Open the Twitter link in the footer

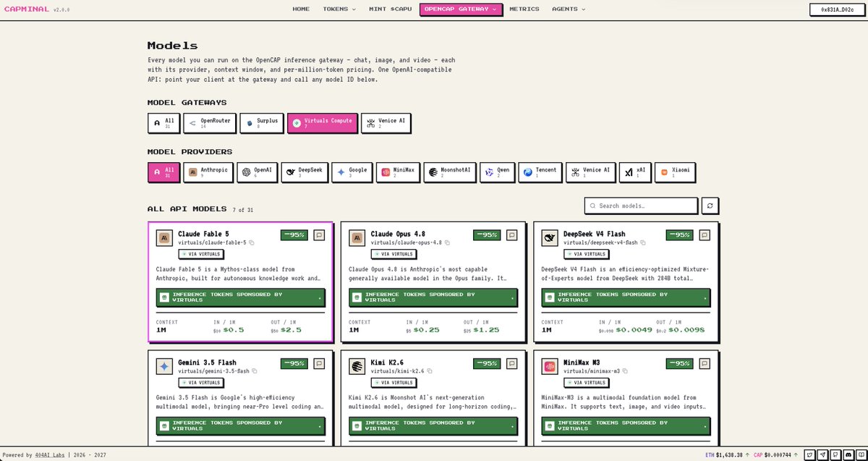click(x=811, y=455)
